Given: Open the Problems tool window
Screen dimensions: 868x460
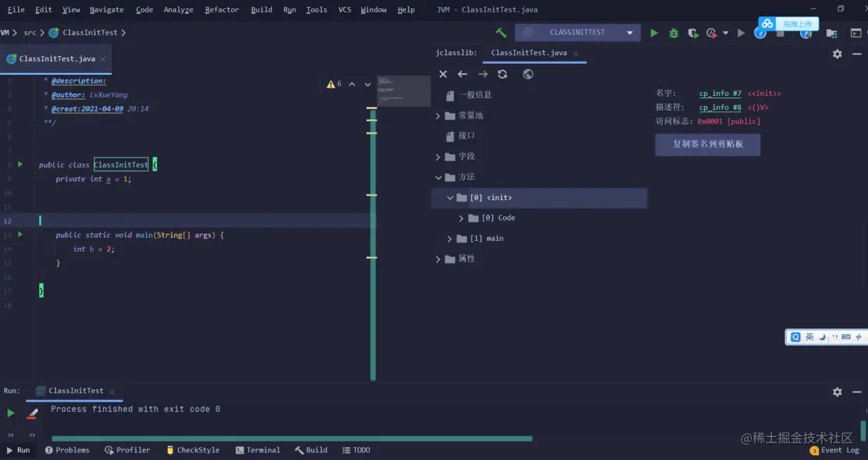Looking at the screenshot, I should (67, 450).
